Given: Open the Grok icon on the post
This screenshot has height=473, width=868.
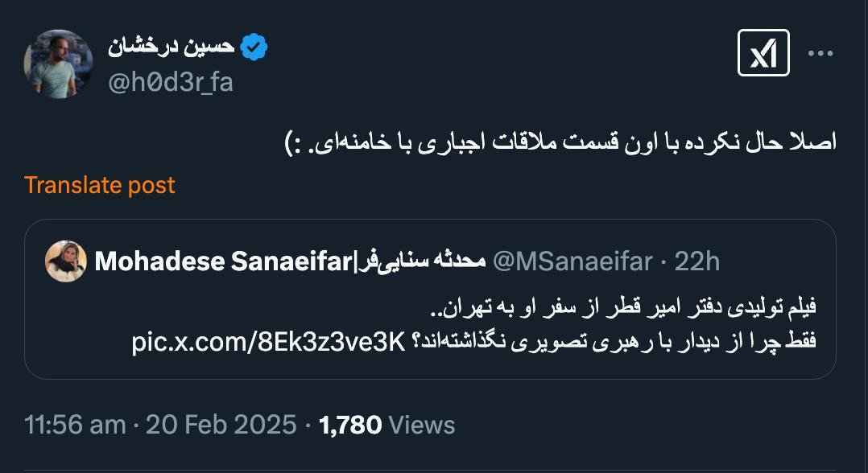Looking at the screenshot, I should (763, 53).
